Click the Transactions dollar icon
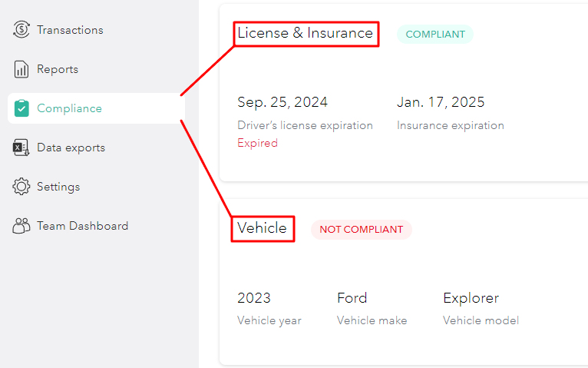The width and height of the screenshot is (588, 368). [x=21, y=30]
